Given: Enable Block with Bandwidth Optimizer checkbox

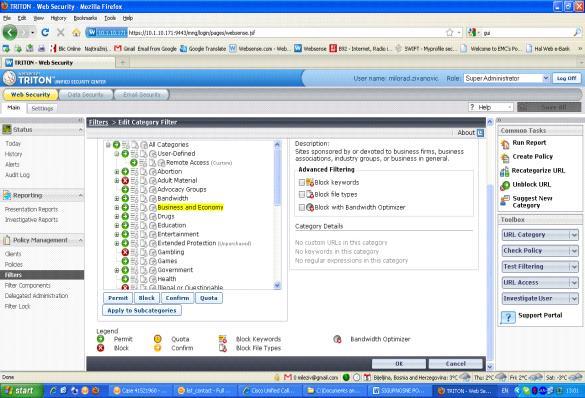Looking at the screenshot, I should coord(302,207).
